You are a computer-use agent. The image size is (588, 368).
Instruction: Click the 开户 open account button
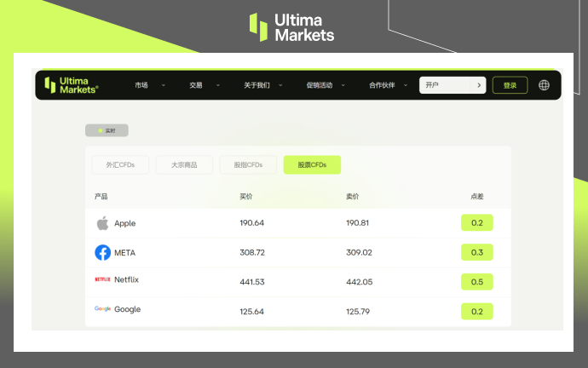click(x=453, y=85)
